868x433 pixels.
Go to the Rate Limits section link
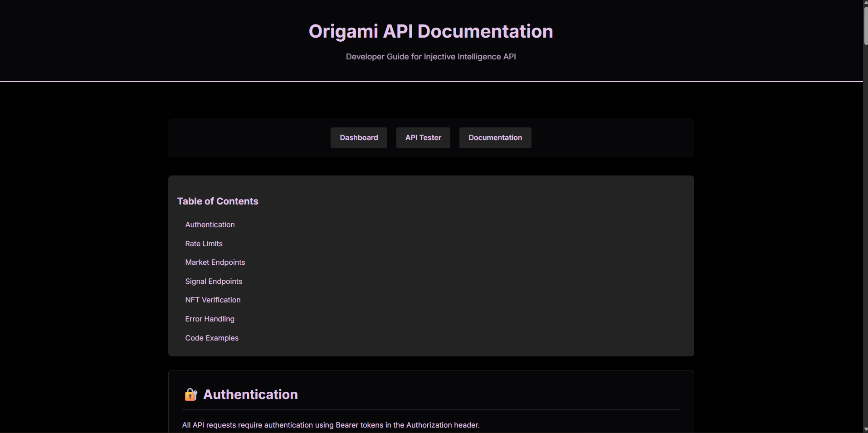pyautogui.click(x=204, y=244)
